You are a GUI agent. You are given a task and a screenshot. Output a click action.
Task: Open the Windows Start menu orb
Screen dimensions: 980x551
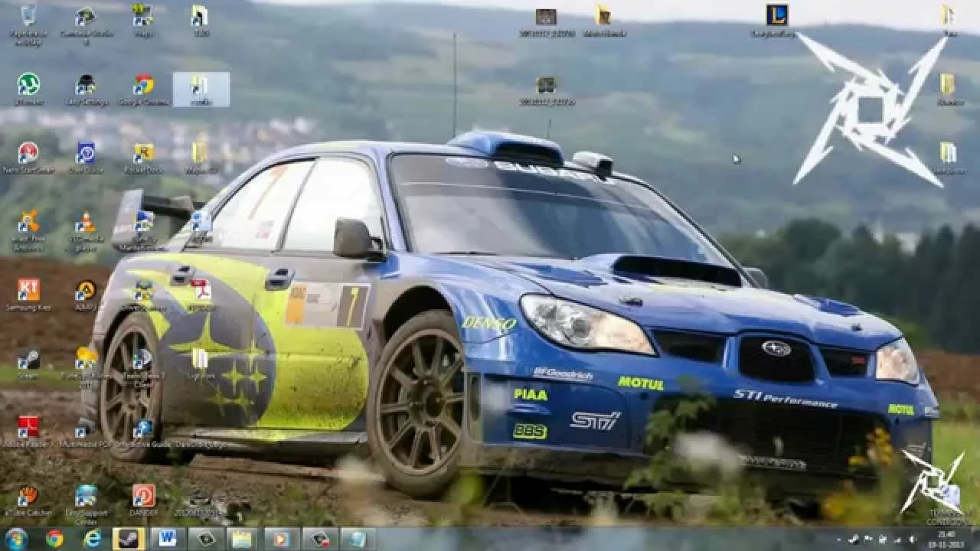(16, 539)
